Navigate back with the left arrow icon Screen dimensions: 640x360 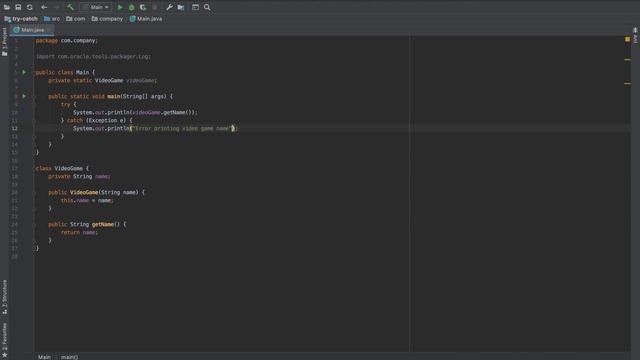[44, 7]
